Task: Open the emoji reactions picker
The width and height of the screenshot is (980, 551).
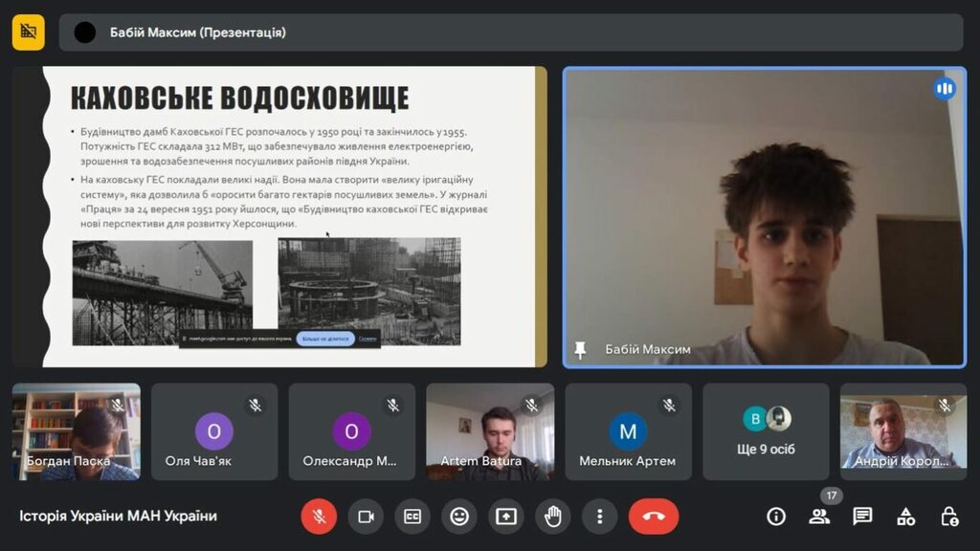Action: pyautogui.click(x=459, y=517)
